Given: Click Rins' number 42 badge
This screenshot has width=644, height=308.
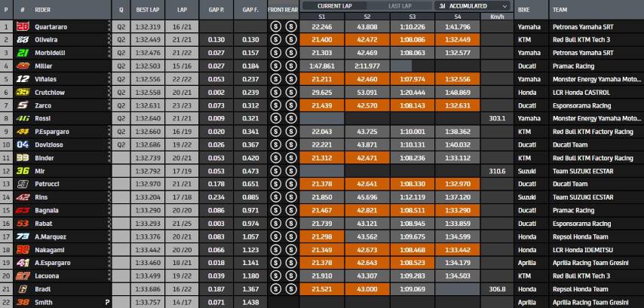Looking at the screenshot, I should pyautogui.click(x=22, y=197).
